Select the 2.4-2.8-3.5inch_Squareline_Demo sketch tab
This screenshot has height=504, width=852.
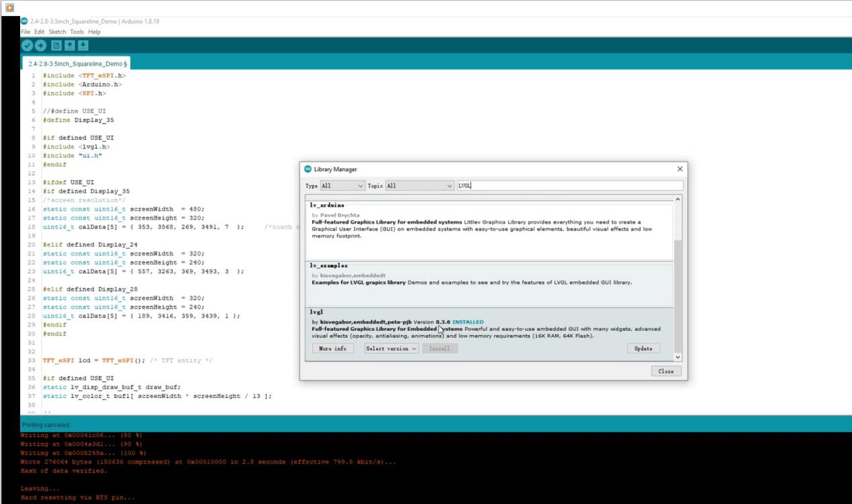point(76,63)
